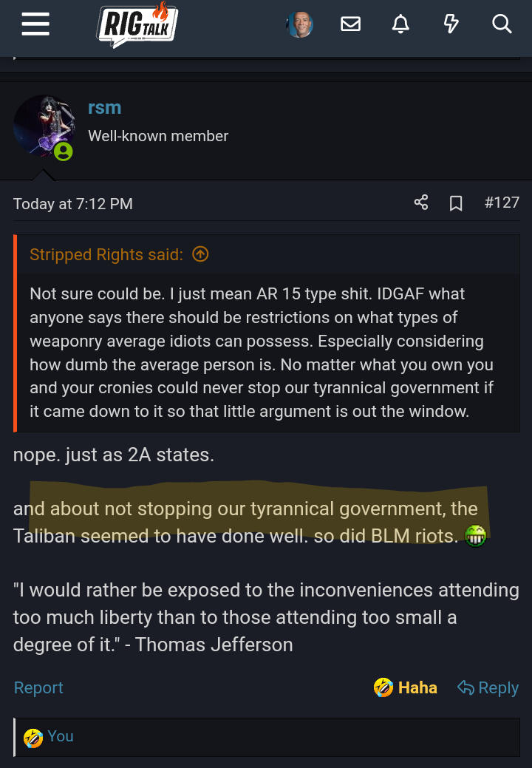Screen dimensions: 532x768
Task: Open the rsm username profile
Action: point(104,108)
